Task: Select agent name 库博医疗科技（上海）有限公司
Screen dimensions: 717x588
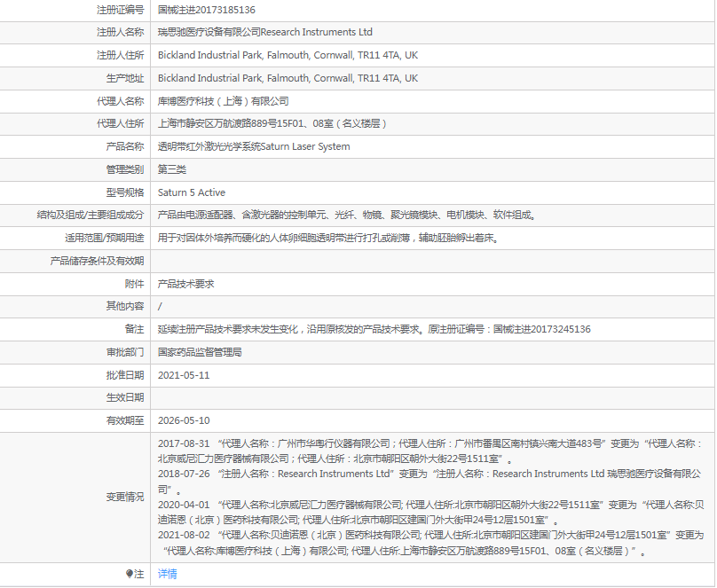Action: 224,101
